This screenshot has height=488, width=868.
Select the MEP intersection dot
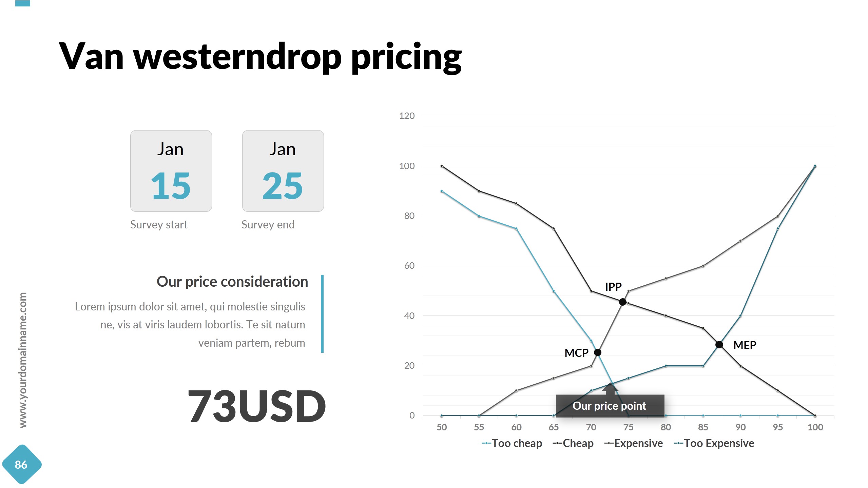pos(719,345)
